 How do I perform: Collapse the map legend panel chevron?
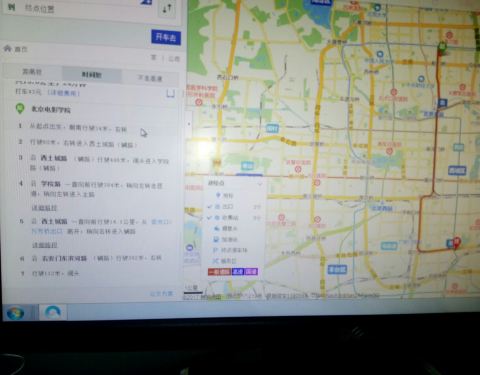pyautogui.click(x=260, y=184)
